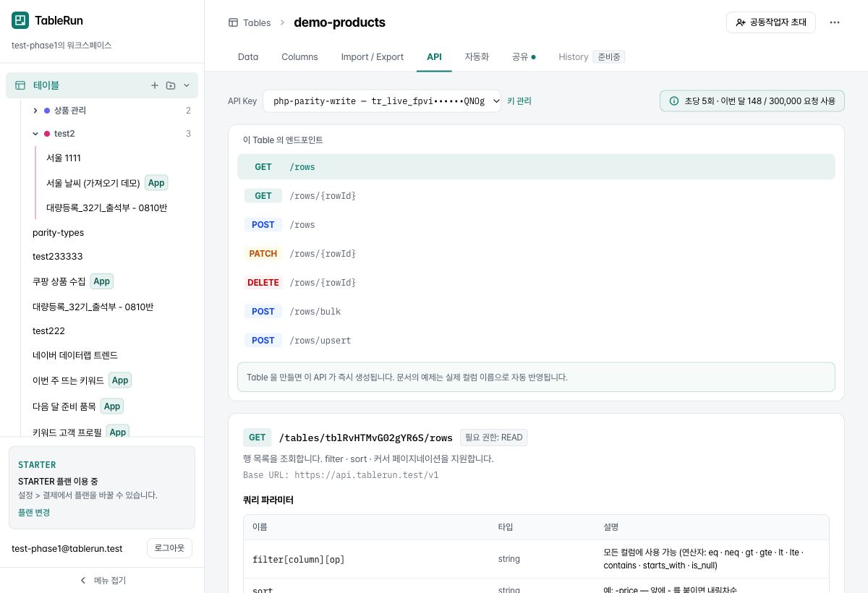This screenshot has height=593, width=868.
Task: Click the 플랜 변경 link
Action: (x=34, y=512)
